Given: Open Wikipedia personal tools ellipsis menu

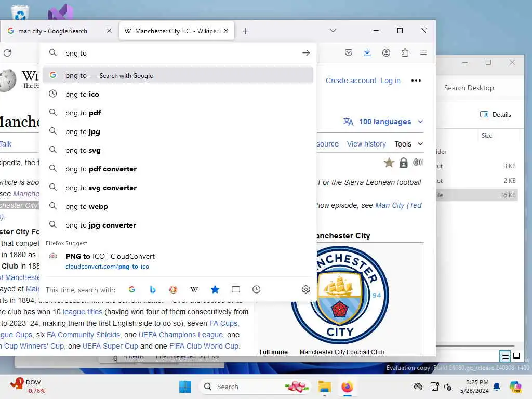Looking at the screenshot, I should point(416,81).
